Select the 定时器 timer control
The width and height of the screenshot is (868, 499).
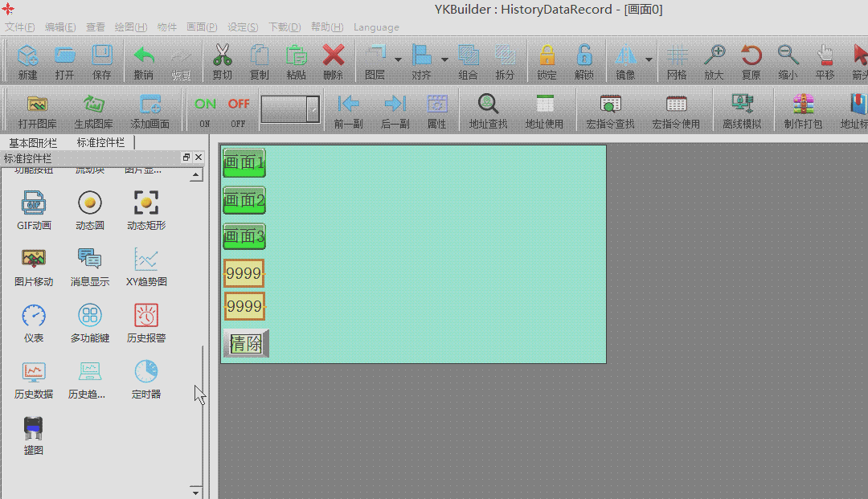(x=146, y=371)
